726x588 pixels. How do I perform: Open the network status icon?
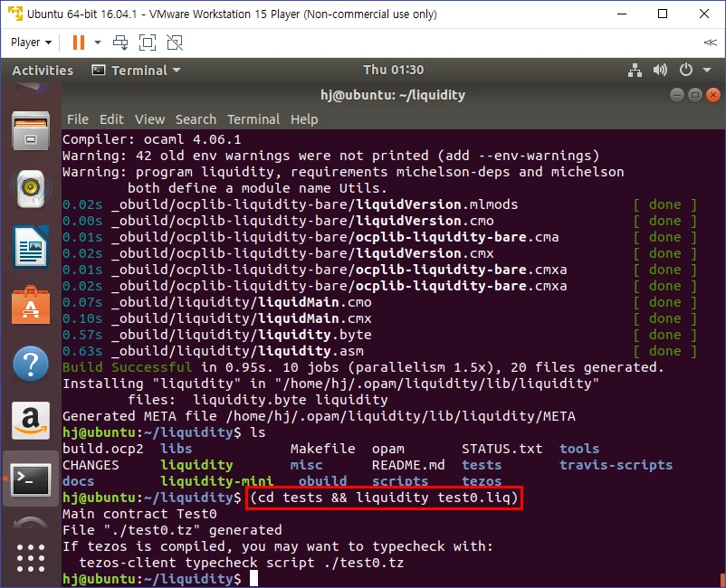click(635, 71)
